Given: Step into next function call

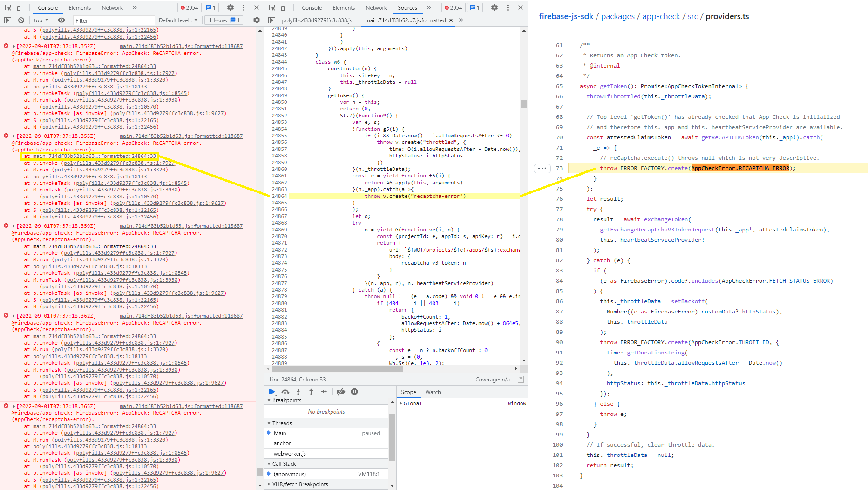Looking at the screenshot, I should point(298,392).
